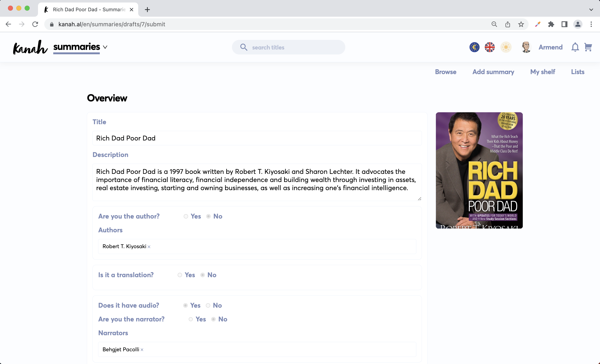The width and height of the screenshot is (600, 364).
Task: Expand the tab search chevron
Action: 591,9
